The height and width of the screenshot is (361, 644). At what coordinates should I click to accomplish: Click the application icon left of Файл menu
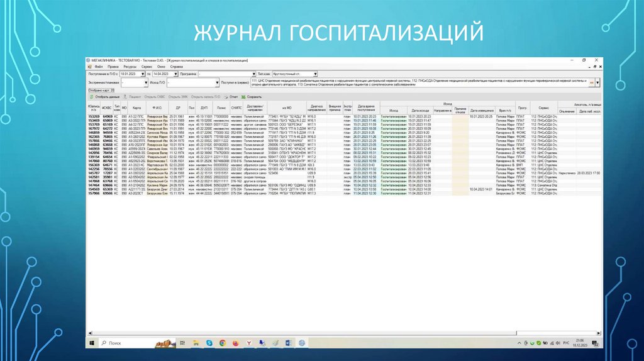[x=89, y=67]
